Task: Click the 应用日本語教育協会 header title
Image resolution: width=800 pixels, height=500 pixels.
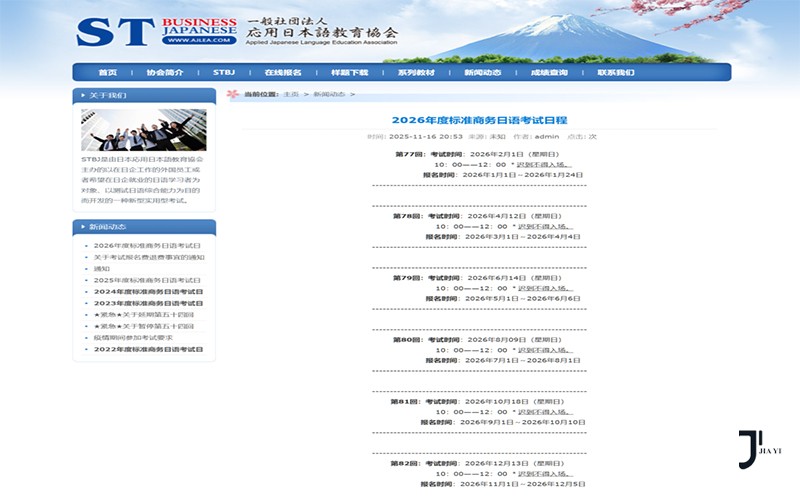Action: (x=322, y=33)
